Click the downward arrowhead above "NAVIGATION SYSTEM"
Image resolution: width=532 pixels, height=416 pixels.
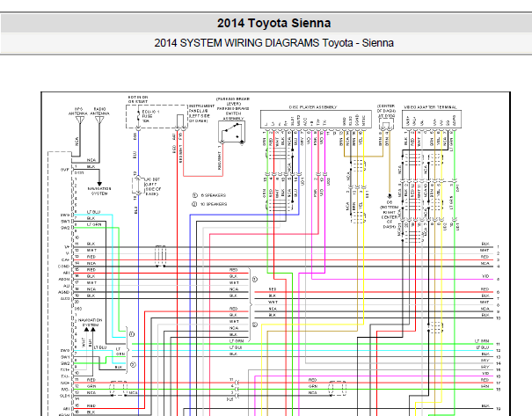[99, 184]
